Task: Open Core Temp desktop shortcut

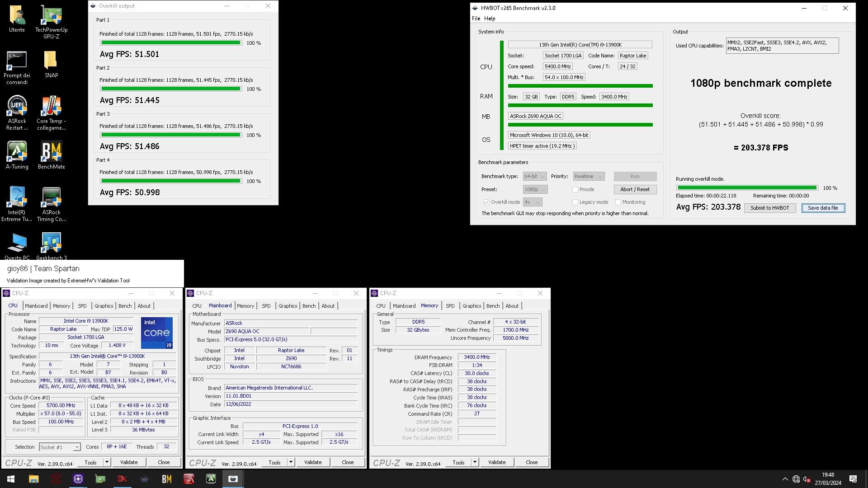Action: pos(51,113)
